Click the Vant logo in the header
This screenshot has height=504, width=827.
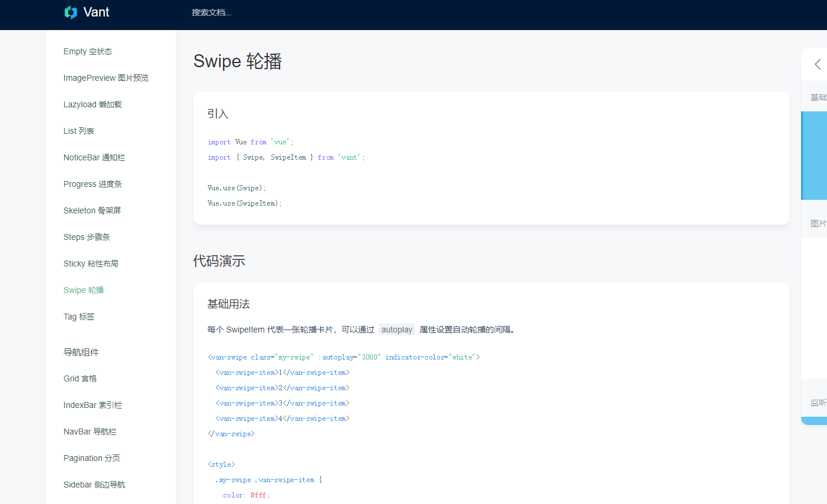pos(86,12)
